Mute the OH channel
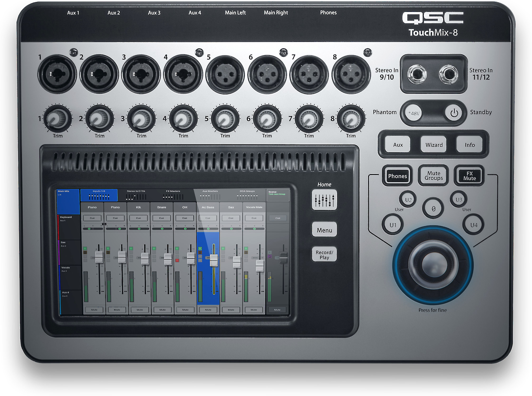Viewport: 532px width, 396px height. pyautogui.click(x=185, y=310)
